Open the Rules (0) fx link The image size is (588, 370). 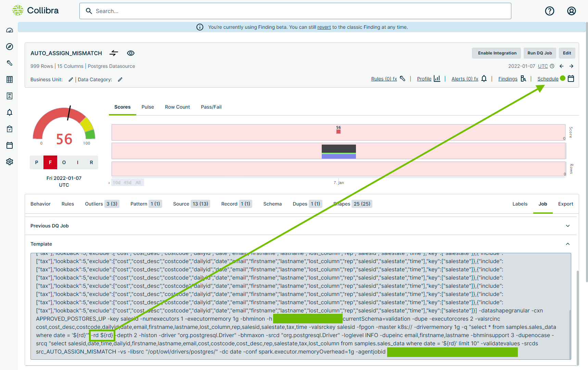384,78
